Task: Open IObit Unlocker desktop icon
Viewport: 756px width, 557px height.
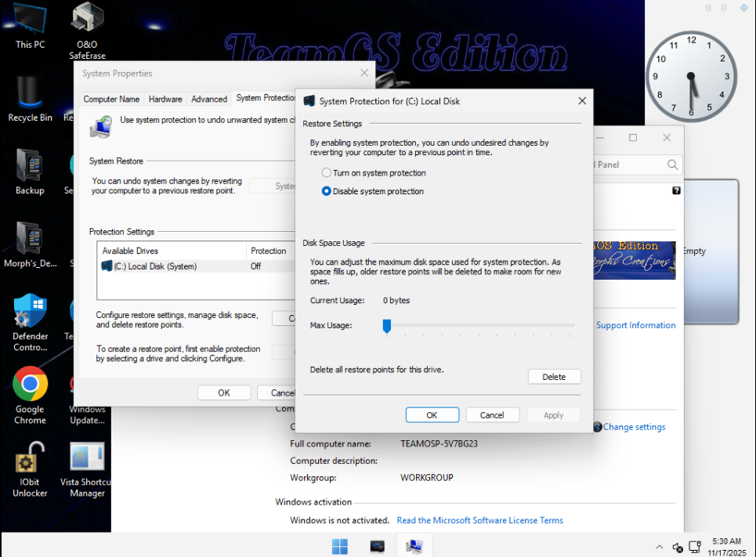Action: click(x=30, y=468)
